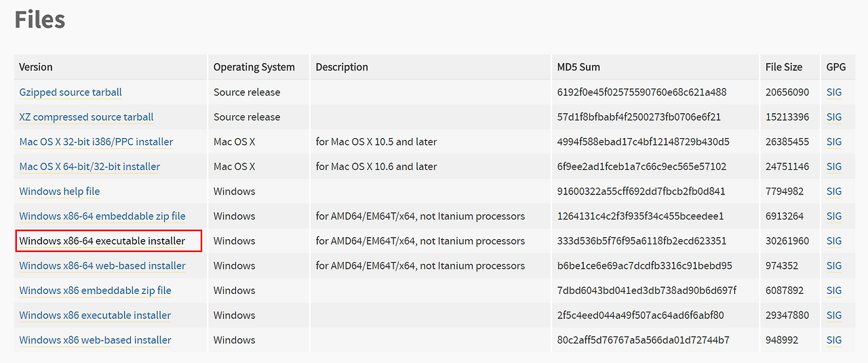
Task: Click SIG for Windows help file row
Action: [834, 191]
